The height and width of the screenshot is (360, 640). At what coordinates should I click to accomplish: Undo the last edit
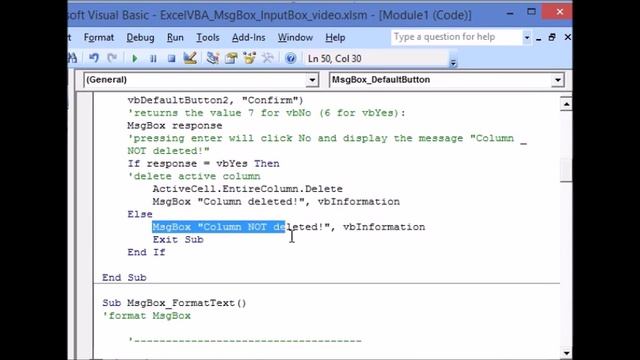94,58
